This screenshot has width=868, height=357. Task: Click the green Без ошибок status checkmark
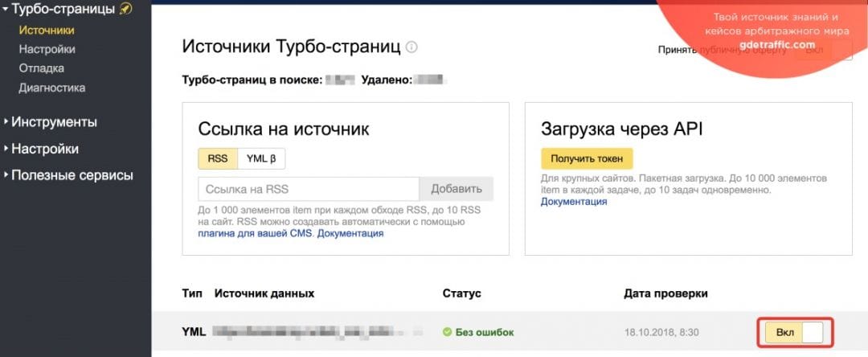(448, 333)
